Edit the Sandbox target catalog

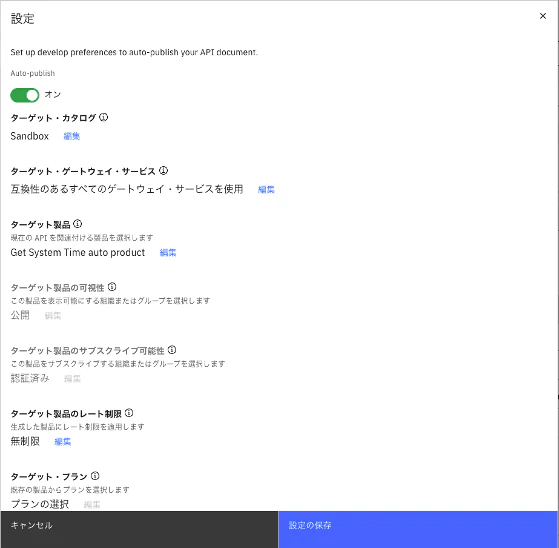72,136
